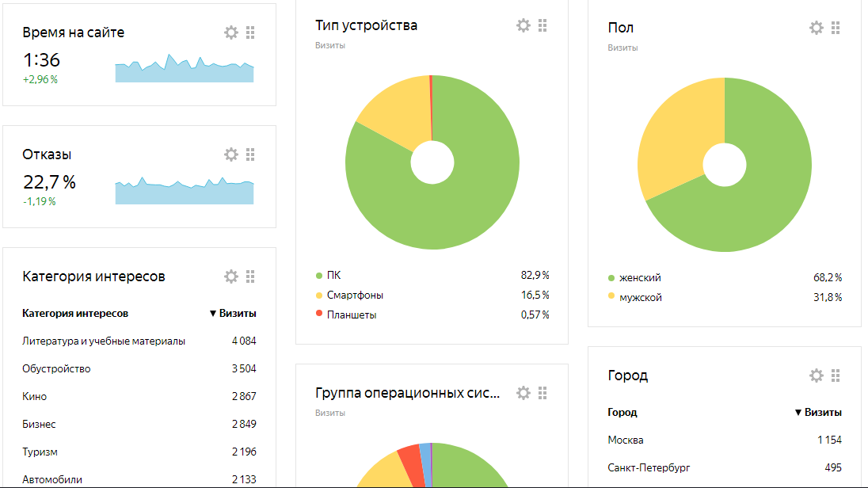The height and width of the screenshot is (488, 868).
Task: Open settings gear on Категория интересов widget
Action: pos(230,276)
